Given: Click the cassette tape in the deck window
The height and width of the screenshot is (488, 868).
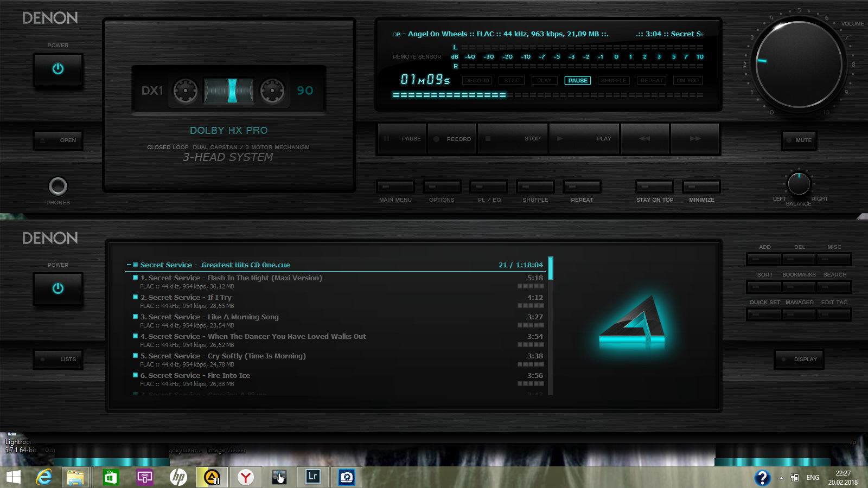Looking at the screenshot, I should click(229, 91).
